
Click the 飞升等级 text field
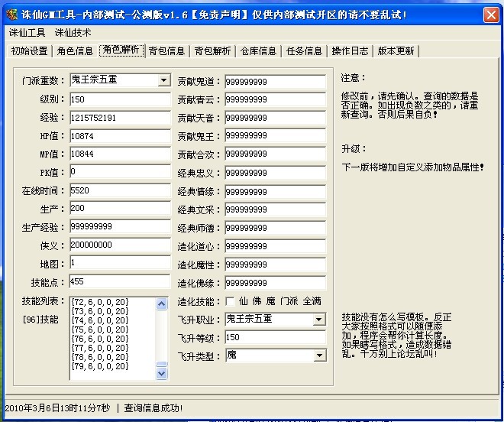[275, 337]
